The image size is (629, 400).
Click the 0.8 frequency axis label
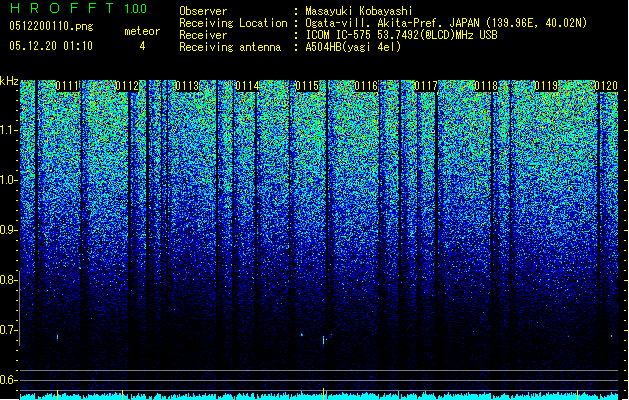tap(9, 280)
